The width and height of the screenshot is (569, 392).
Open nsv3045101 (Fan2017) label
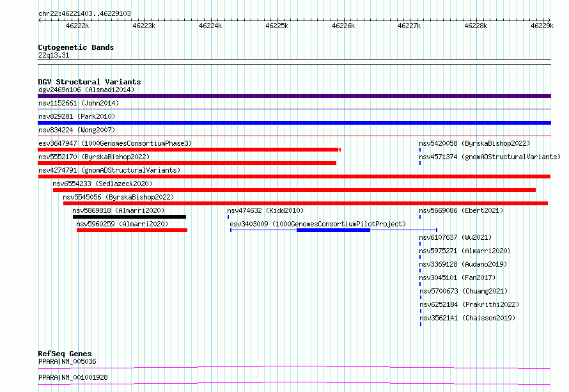pyautogui.click(x=457, y=278)
